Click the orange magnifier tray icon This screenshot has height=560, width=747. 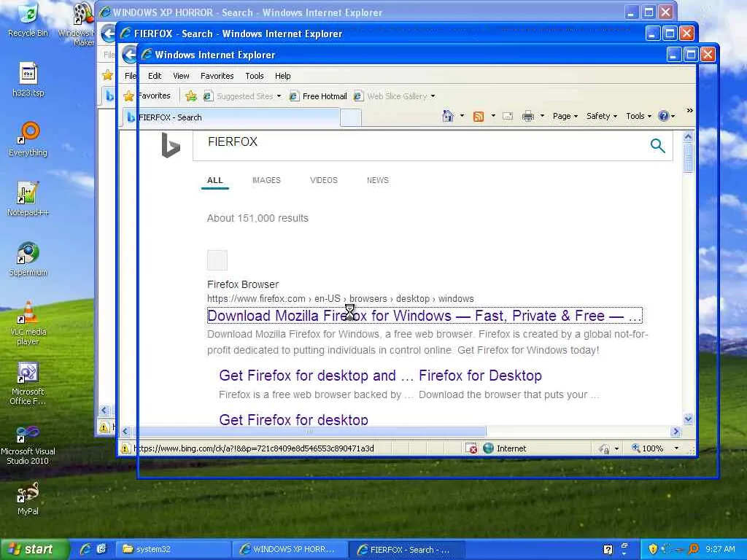694,549
